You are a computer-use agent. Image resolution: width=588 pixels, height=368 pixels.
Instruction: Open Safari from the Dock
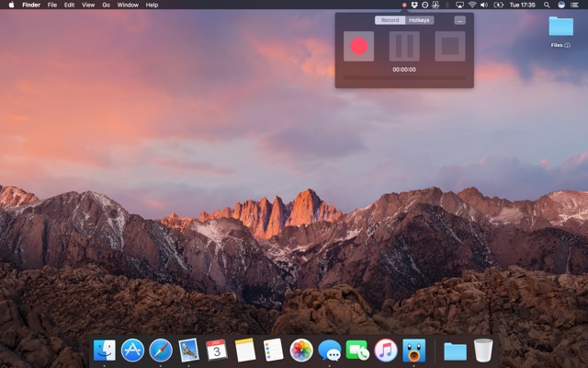pos(161,350)
